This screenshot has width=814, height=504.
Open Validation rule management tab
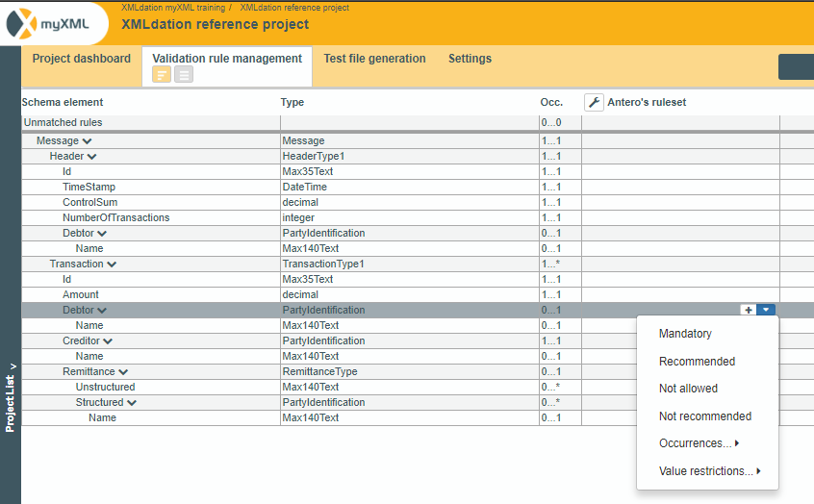tap(227, 59)
